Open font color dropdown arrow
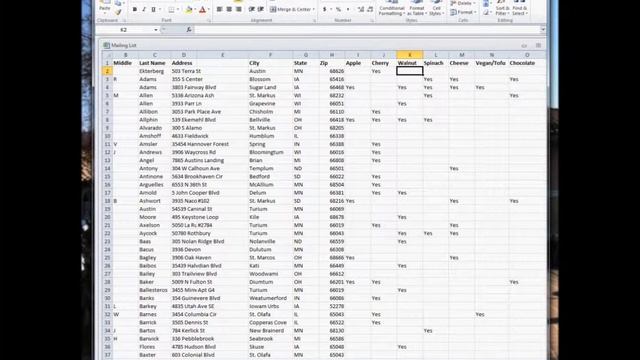 pos(209,9)
